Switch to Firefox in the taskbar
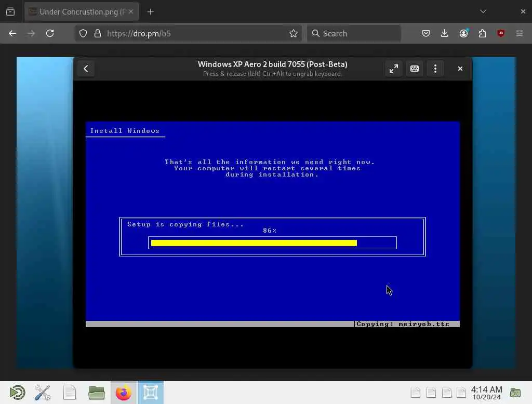This screenshot has width=532, height=404. point(124,393)
